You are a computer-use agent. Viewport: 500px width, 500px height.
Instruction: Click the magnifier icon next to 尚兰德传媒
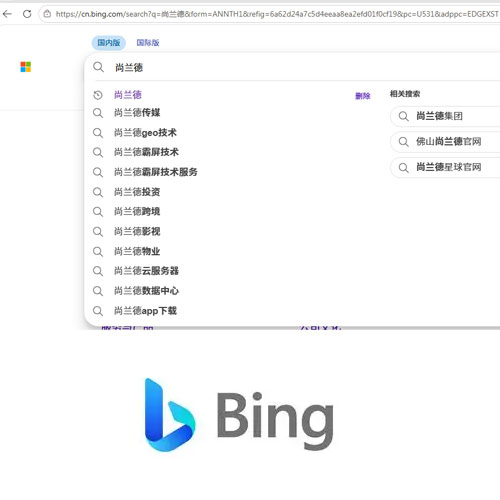point(98,113)
